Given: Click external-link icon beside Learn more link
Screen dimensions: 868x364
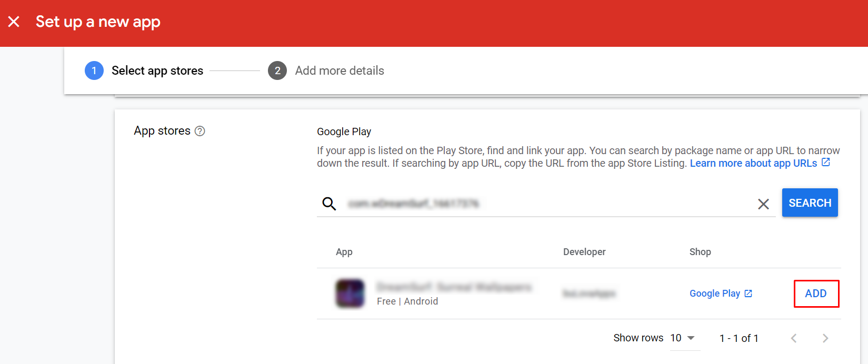Looking at the screenshot, I should [826, 163].
